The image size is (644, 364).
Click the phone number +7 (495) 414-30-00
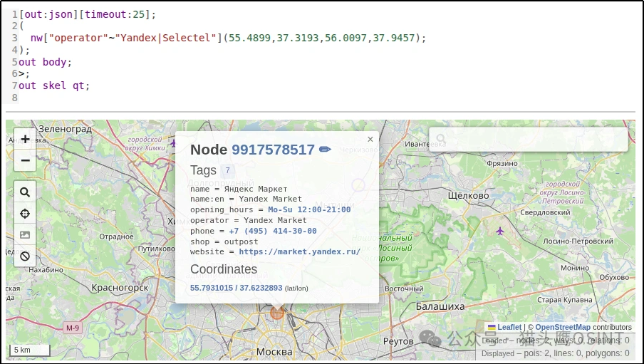[x=273, y=231]
